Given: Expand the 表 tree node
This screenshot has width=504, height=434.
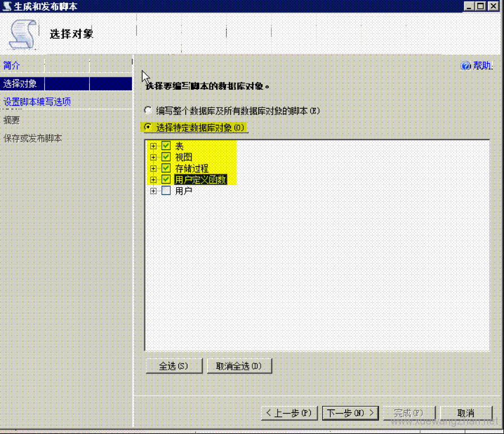Looking at the screenshot, I should click(153, 146).
